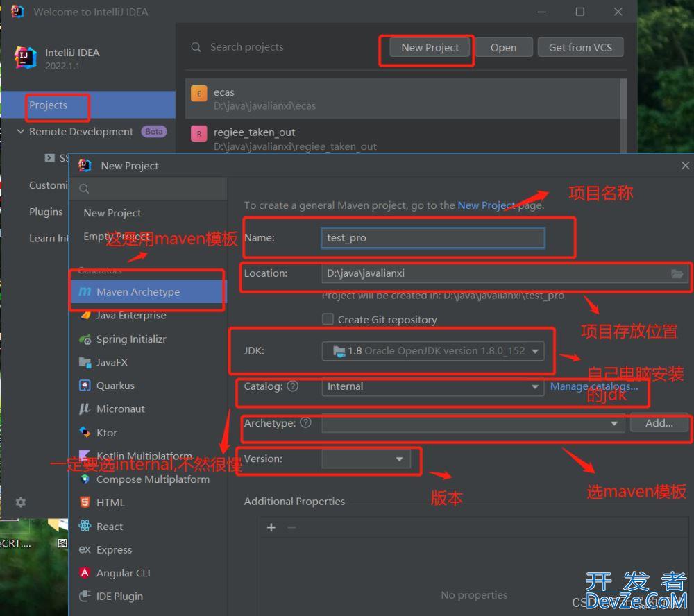The height and width of the screenshot is (616, 694).
Task: Choose the Maven Archetype generator
Action: (x=149, y=291)
